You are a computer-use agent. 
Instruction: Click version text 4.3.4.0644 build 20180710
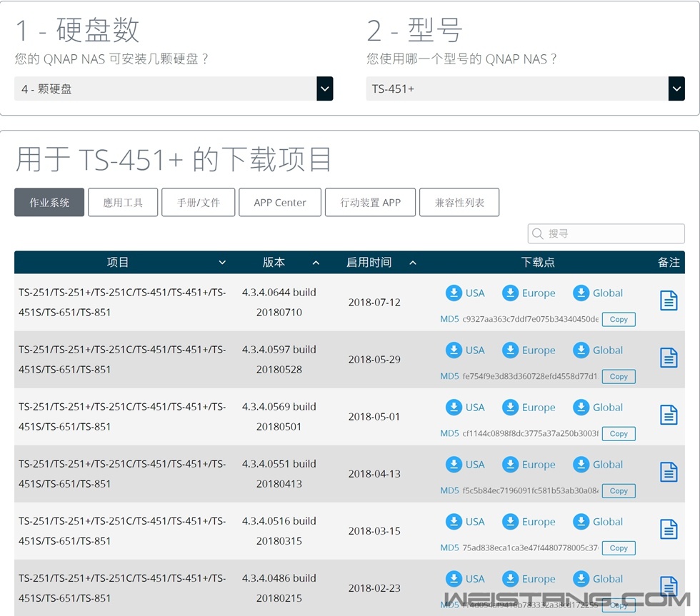(x=279, y=302)
